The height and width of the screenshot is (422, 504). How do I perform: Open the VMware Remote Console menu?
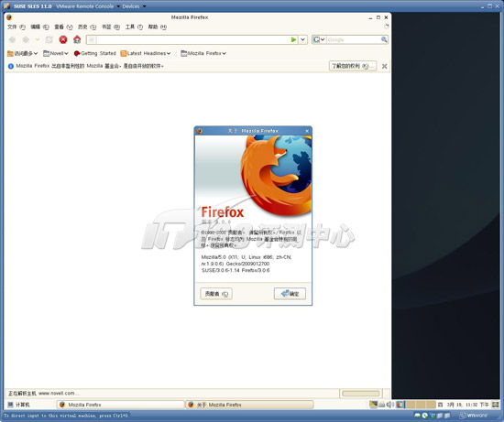pos(88,6)
